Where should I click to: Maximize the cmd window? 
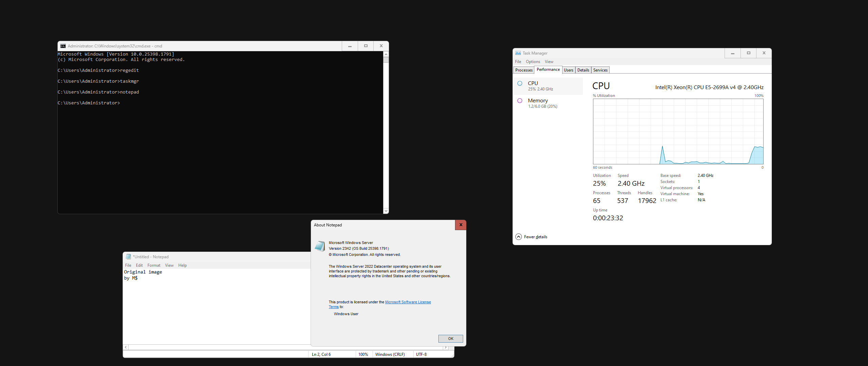tap(366, 46)
